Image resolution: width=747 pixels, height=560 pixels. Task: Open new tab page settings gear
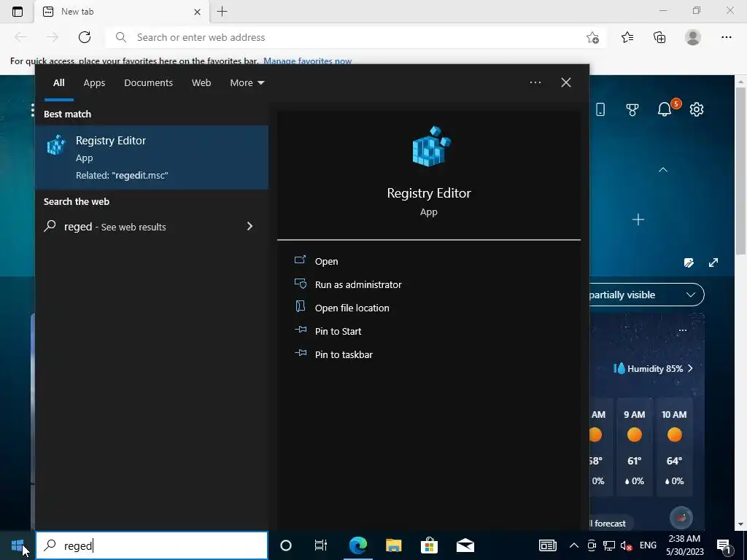697,109
